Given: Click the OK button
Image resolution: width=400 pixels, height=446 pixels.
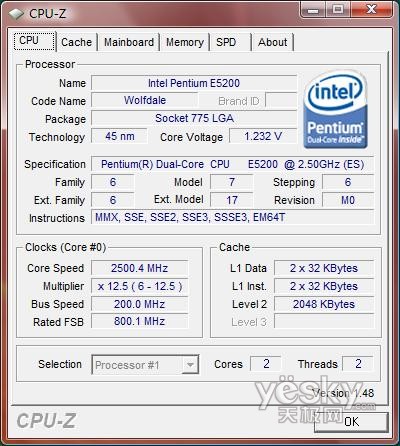Looking at the screenshot, I should click(x=351, y=422).
